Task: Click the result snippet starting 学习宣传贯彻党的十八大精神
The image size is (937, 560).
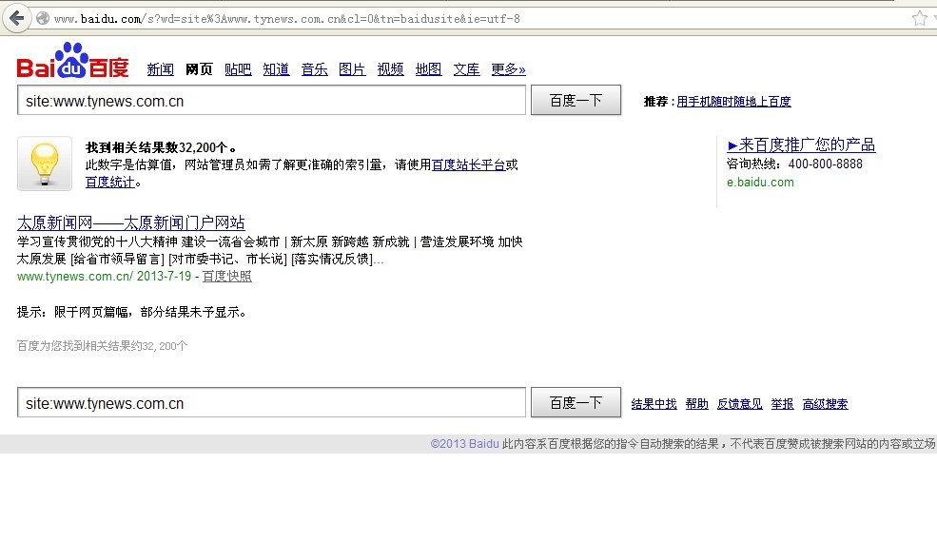Action: click(x=269, y=250)
